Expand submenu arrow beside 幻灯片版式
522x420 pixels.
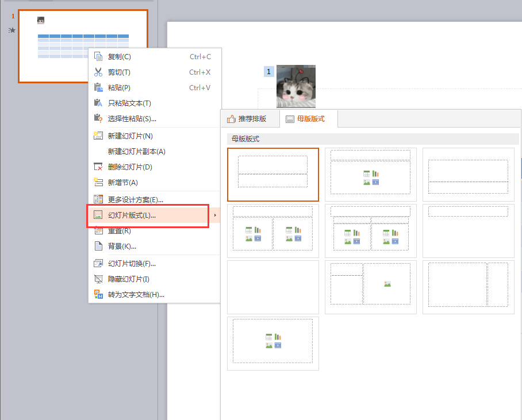point(215,215)
